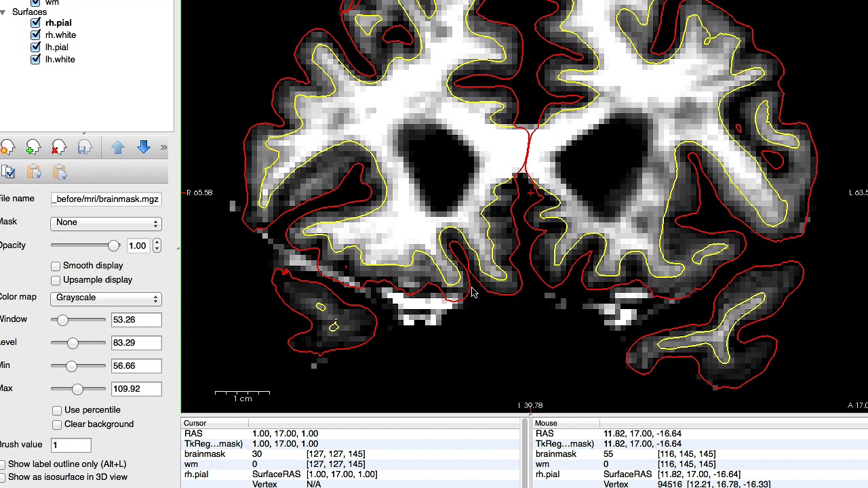This screenshot has width=868, height=488.
Task: Click the brainmask value '55' in Mouse panel
Action: coord(608,454)
